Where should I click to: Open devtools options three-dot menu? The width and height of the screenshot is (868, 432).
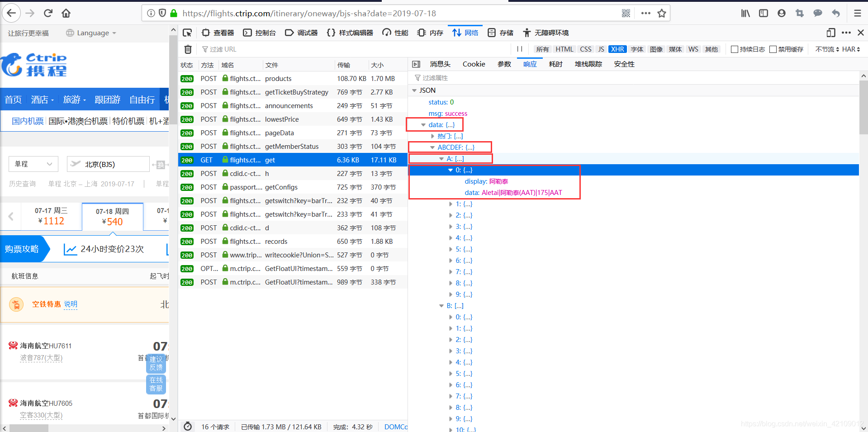tap(846, 33)
